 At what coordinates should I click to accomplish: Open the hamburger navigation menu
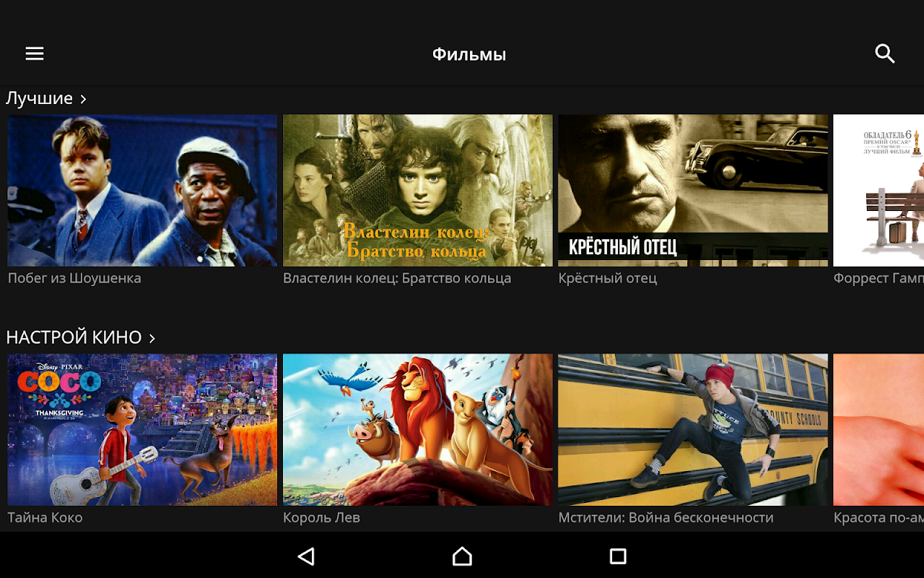(x=35, y=53)
